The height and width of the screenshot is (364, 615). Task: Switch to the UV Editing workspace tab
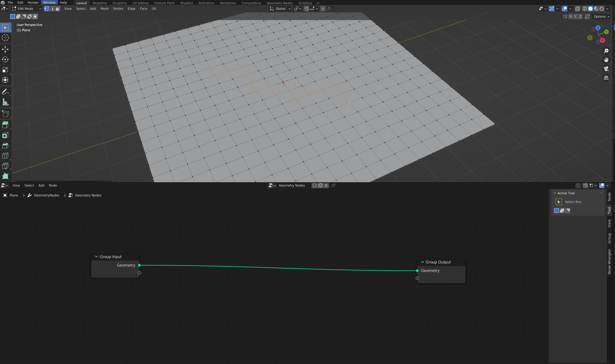(140, 3)
